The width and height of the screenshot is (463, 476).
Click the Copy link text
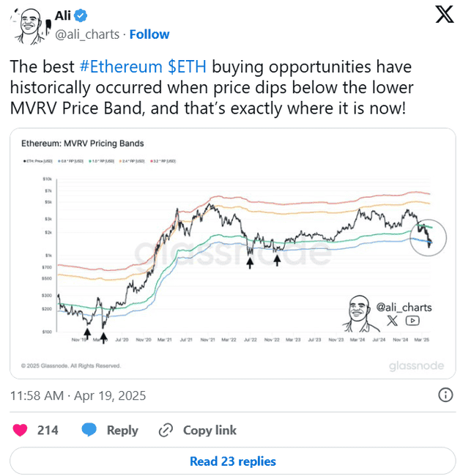click(210, 430)
